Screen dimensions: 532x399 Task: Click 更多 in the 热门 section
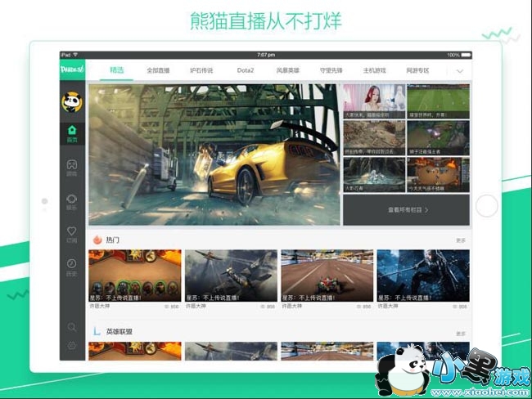(461, 240)
